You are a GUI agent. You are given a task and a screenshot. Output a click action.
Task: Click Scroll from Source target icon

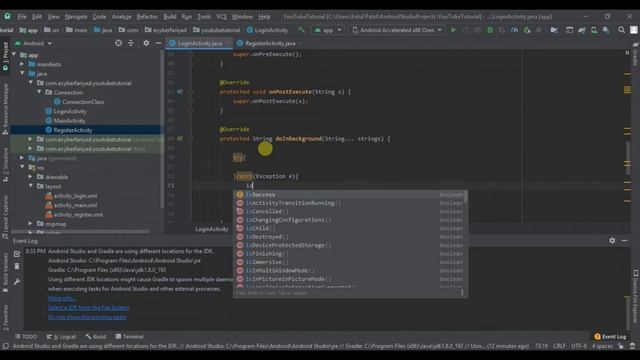[118, 43]
